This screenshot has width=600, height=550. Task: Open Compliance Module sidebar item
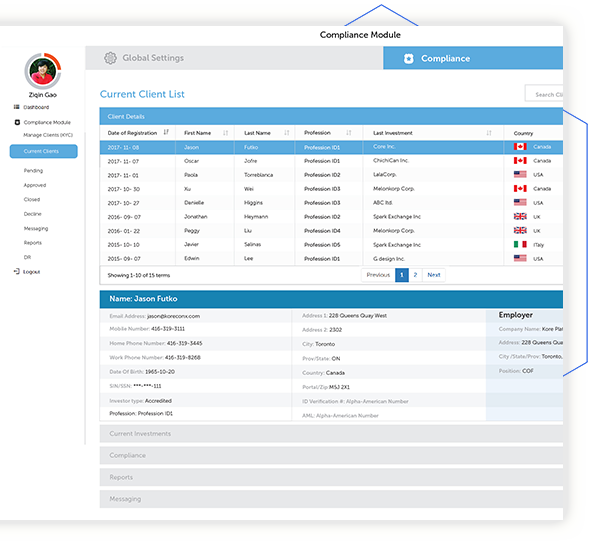(47, 122)
